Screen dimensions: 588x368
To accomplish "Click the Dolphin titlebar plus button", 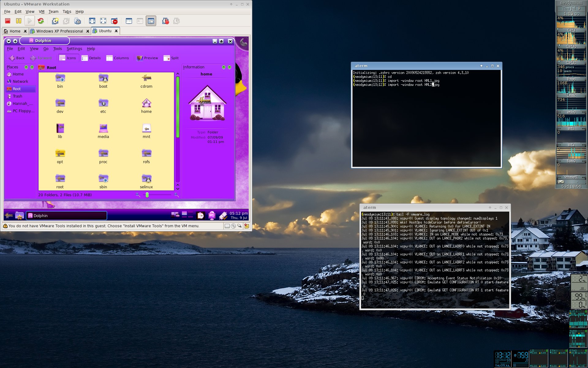I will pyautogui.click(x=15, y=41).
